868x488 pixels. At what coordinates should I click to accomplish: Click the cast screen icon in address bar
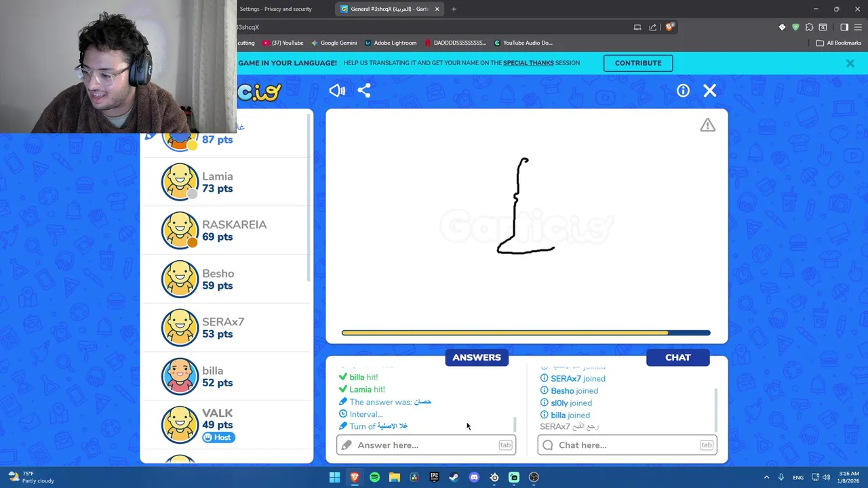pyautogui.click(x=637, y=27)
